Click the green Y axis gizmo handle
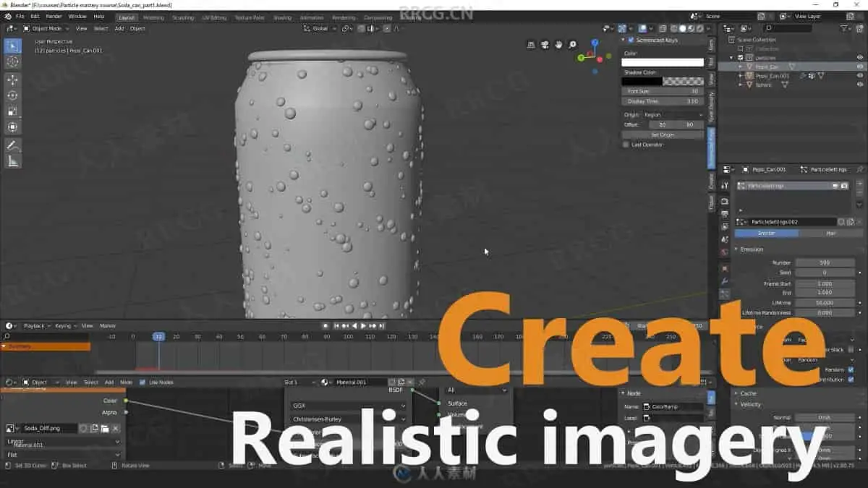This screenshot has width=868, height=488. click(581, 58)
